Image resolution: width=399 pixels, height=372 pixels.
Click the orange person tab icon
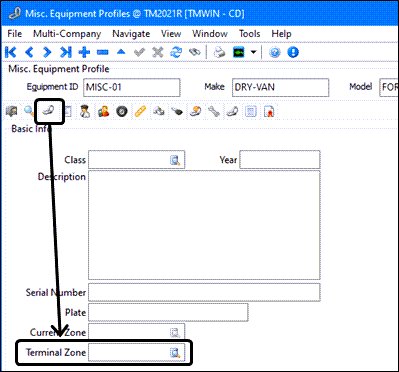click(103, 111)
